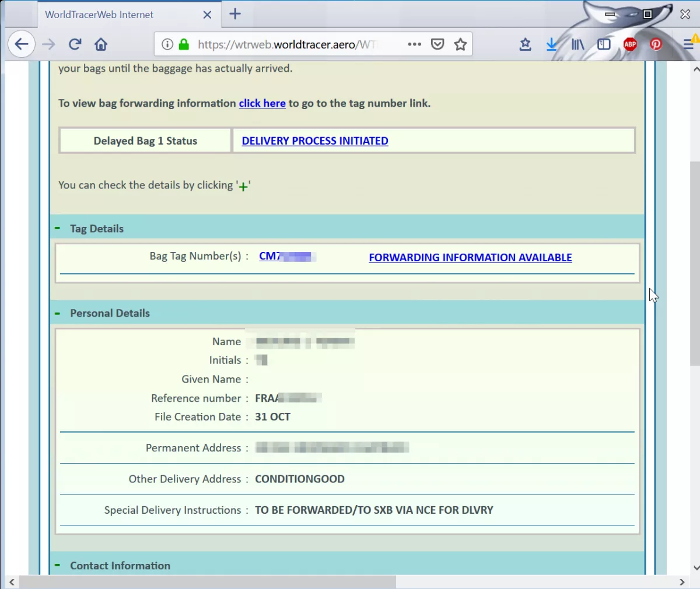Screen dimensions: 700x589
Task: Open a new browser tab
Action: 235,14
